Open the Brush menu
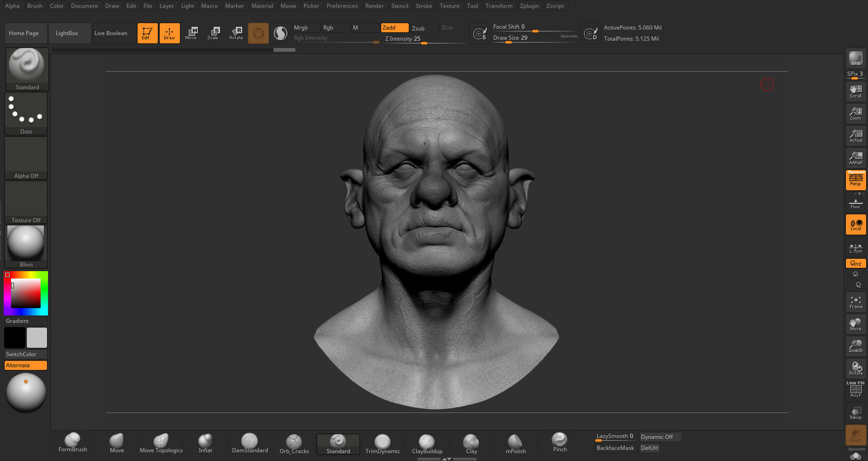Viewport: 868px width, 461px height. 35,6
